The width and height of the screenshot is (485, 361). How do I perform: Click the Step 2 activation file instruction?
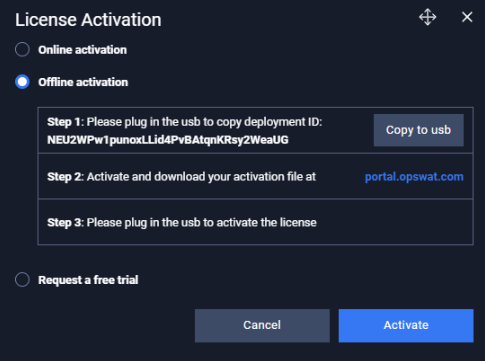tap(201, 177)
